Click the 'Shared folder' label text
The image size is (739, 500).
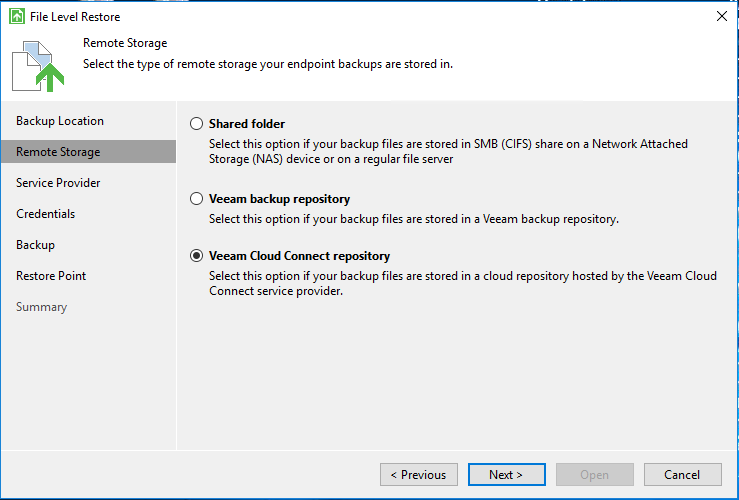[x=247, y=123]
